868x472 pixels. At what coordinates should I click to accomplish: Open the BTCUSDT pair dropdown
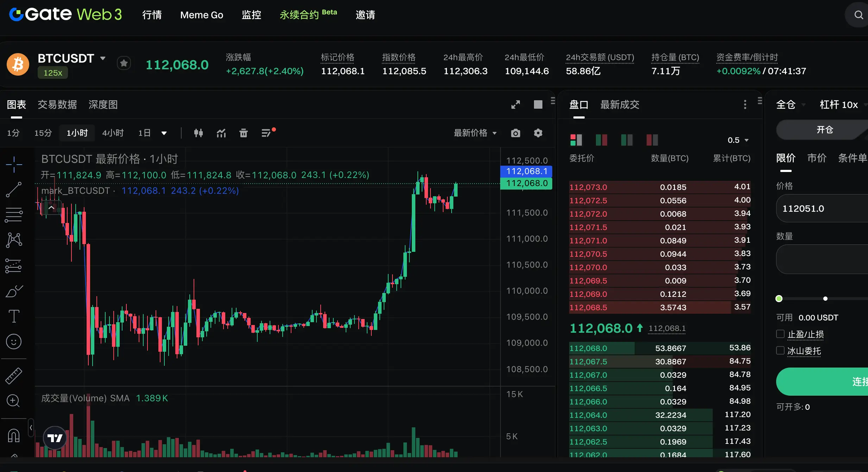point(103,58)
